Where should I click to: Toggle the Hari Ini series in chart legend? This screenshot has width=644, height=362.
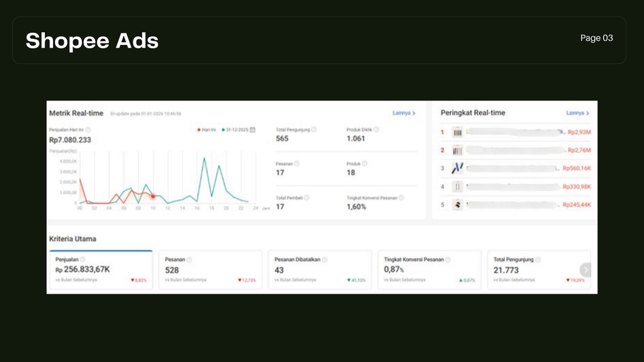[207, 129]
